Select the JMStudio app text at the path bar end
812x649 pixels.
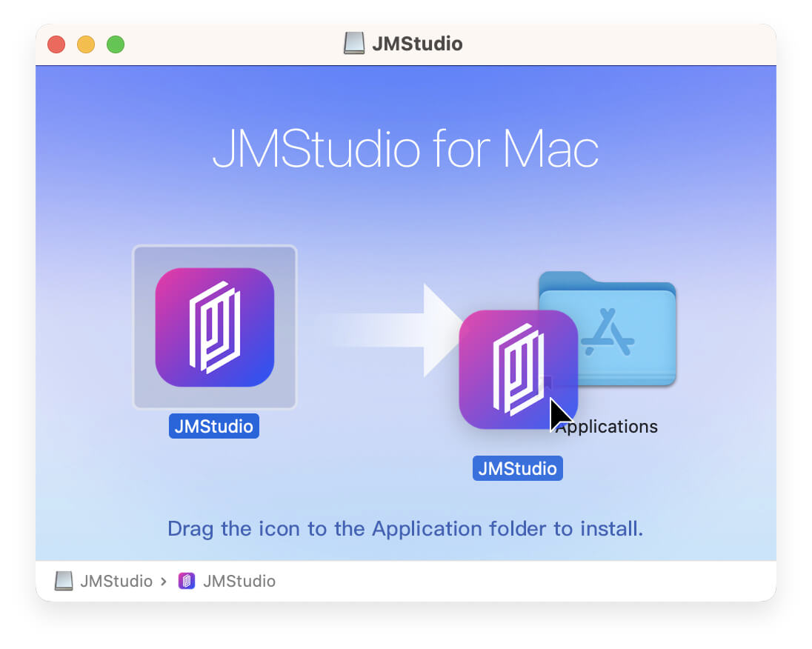(239, 582)
